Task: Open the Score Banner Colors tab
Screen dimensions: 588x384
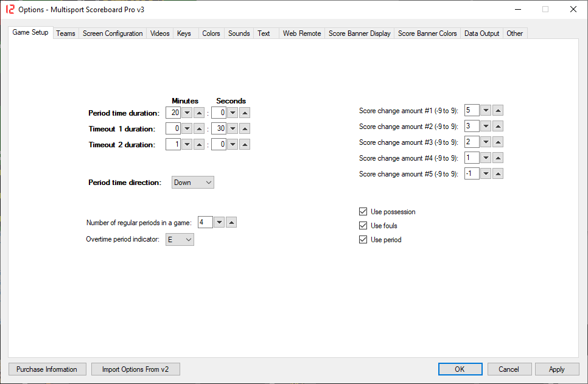Action: tap(427, 33)
